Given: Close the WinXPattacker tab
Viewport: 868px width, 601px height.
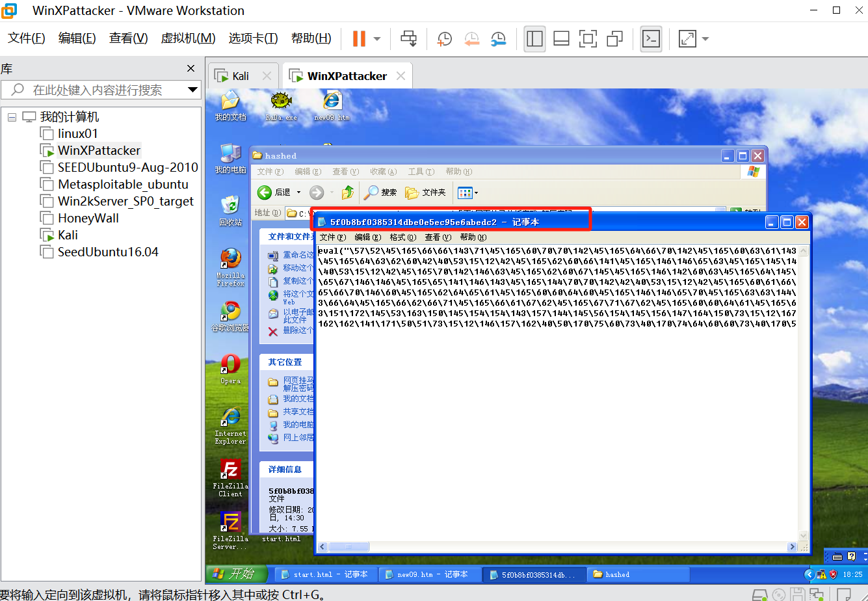Looking at the screenshot, I should (401, 76).
